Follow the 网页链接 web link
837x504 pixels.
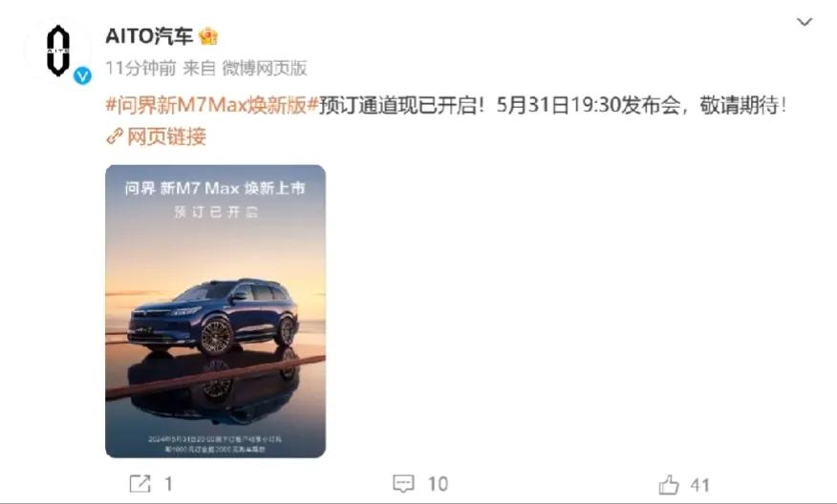pos(166,137)
